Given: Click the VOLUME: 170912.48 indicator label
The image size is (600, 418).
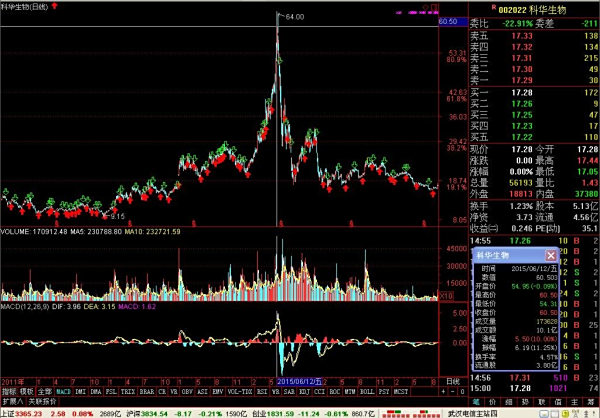Looking at the screenshot, I should click(x=34, y=232).
